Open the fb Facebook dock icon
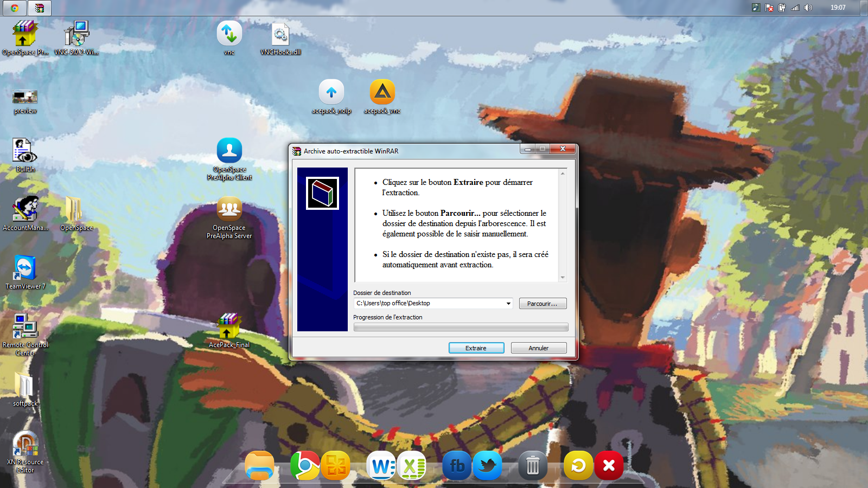Screen dimensions: 868x488 [457, 466]
